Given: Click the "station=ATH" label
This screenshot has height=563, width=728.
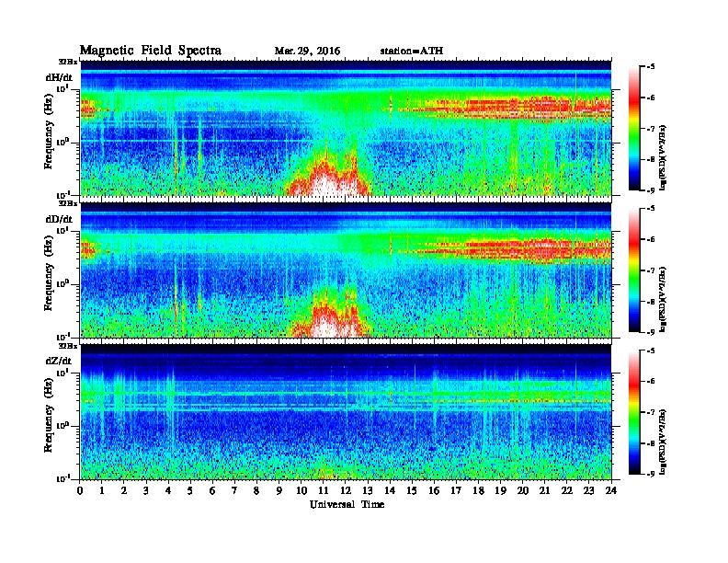Looking at the screenshot, I should (x=412, y=51).
